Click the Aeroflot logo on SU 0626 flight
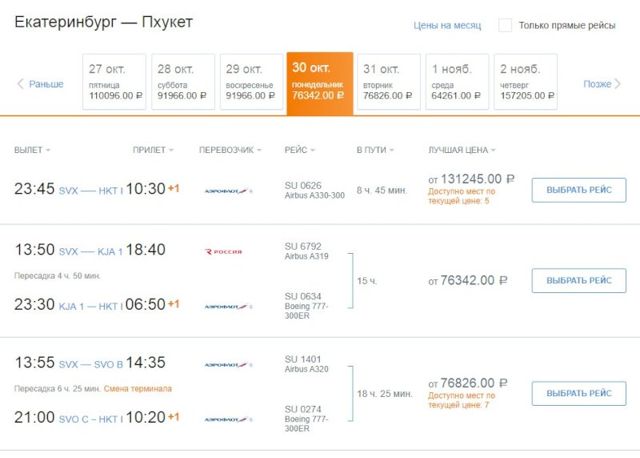Image resolution: width=640 pixels, height=458 pixels. tap(229, 190)
